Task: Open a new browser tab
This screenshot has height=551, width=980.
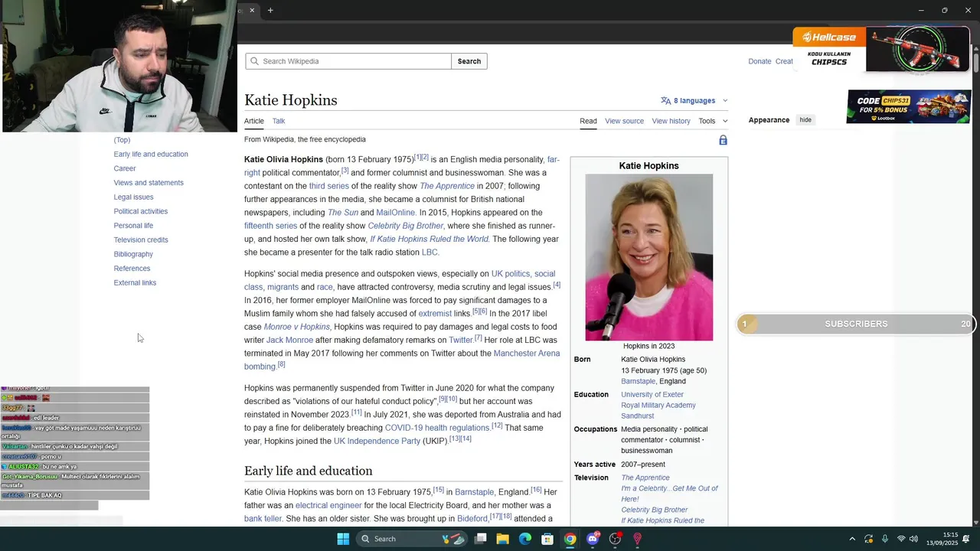Action: (x=270, y=10)
